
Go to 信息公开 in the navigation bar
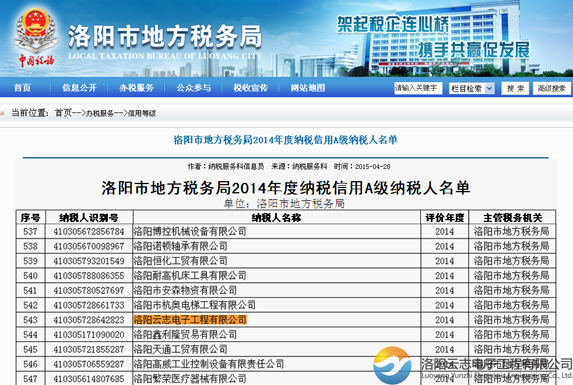point(79,88)
